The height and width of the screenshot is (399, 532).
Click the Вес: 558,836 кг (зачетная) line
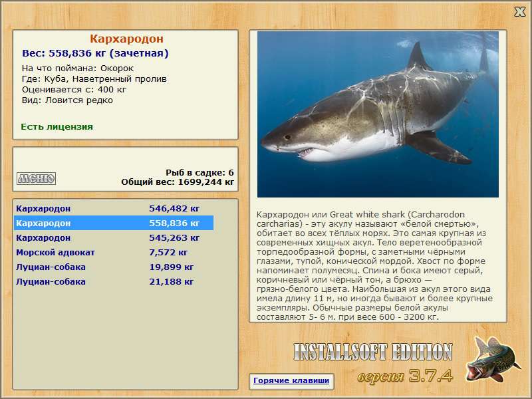[95, 53]
